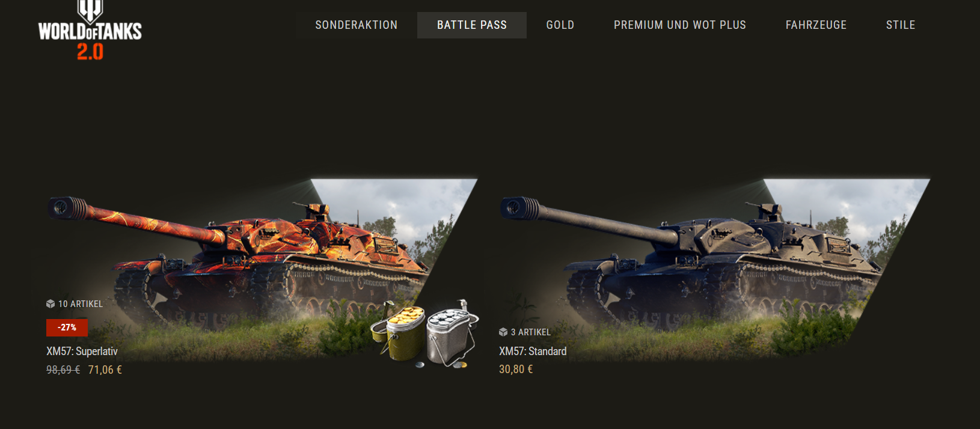980x429 pixels.
Task: Click the discounted price 71,06 €
Action: (105, 370)
